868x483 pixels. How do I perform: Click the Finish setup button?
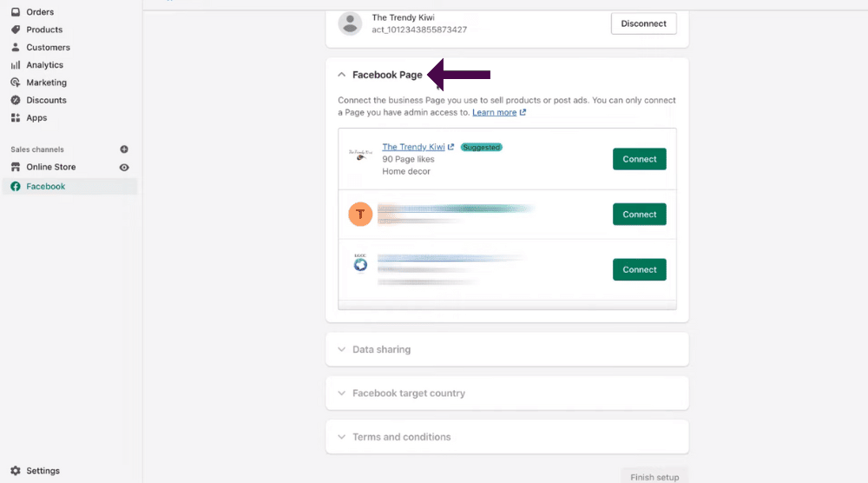pos(654,476)
